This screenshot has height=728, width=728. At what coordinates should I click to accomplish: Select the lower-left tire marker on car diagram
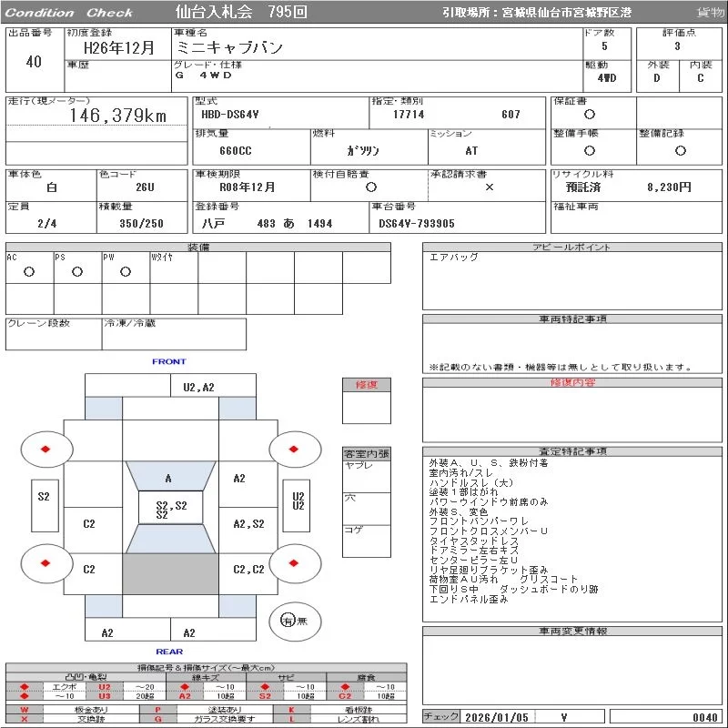pyautogui.click(x=45, y=562)
